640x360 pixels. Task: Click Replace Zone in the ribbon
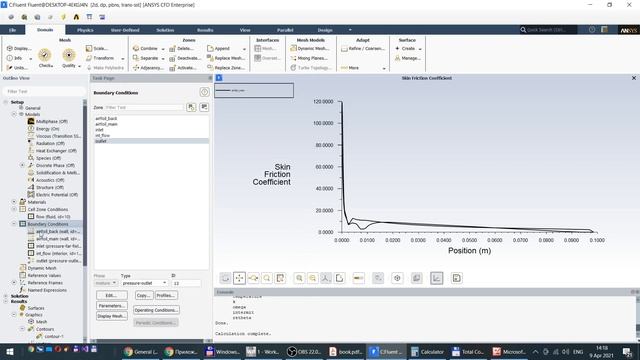[x=226, y=68]
